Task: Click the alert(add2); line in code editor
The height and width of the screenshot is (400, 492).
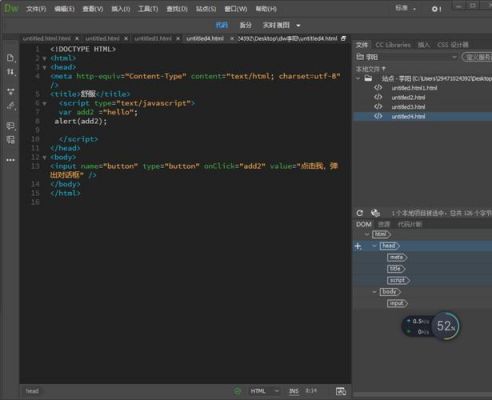Action: (x=80, y=121)
